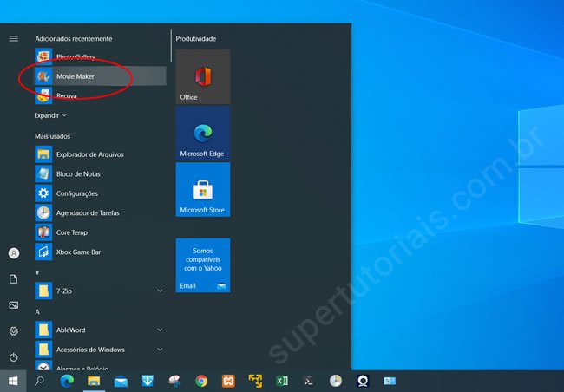Expand the Expandir recently added list
The height and width of the screenshot is (392, 564).
click(x=50, y=114)
